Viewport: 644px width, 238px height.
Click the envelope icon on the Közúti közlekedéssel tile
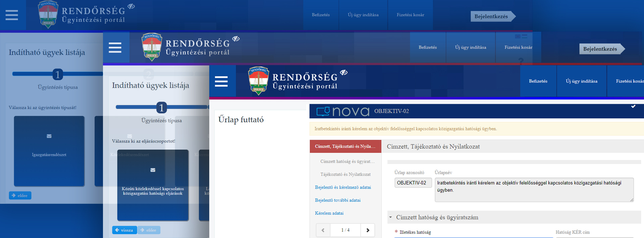click(x=153, y=170)
